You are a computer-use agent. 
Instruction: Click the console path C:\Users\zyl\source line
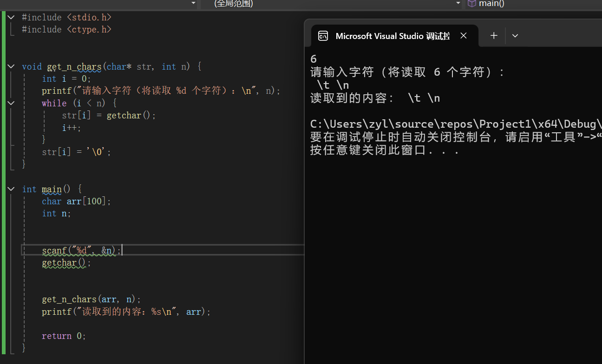tap(456, 124)
